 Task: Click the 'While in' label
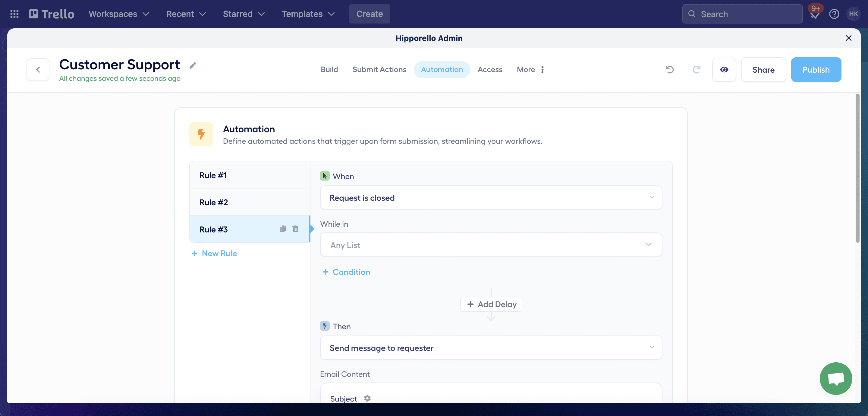coord(334,224)
